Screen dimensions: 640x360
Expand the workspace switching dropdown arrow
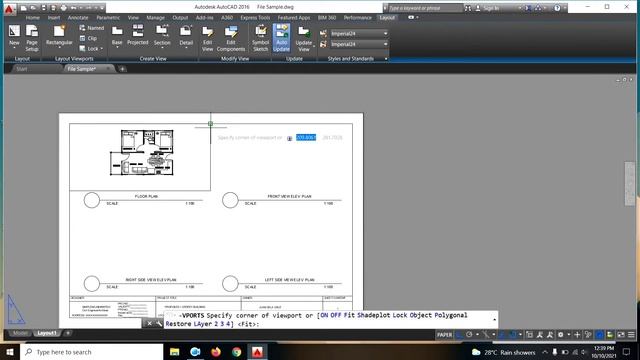point(569,335)
